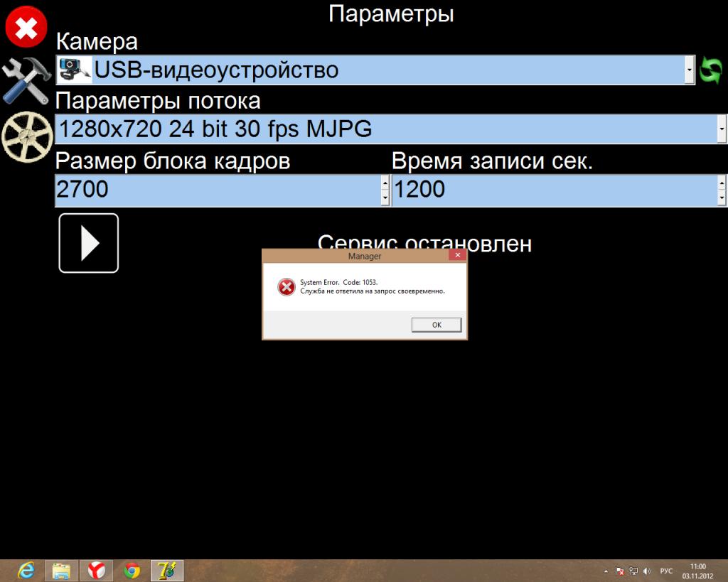Viewport: 728px width, 582px height.
Task: Decrease the frame block size value
Action: point(385,198)
